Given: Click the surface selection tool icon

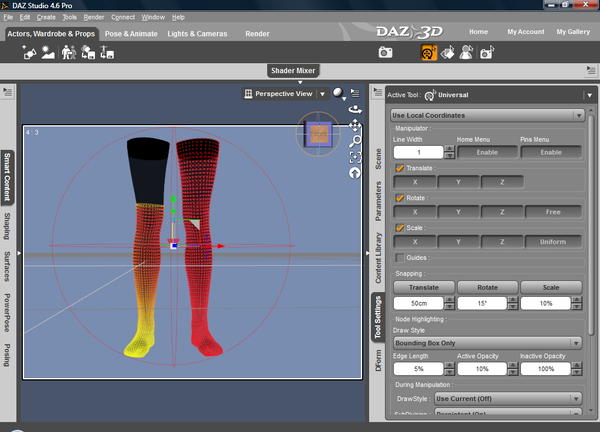Looking at the screenshot, I should [x=447, y=52].
